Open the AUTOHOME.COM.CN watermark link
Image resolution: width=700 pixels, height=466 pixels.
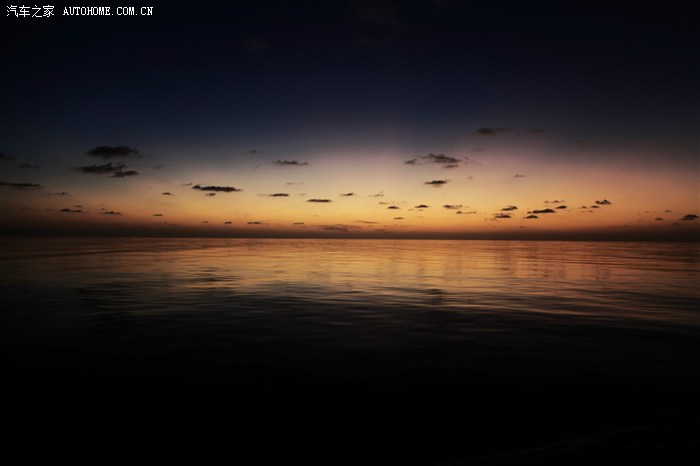[108, 11]
